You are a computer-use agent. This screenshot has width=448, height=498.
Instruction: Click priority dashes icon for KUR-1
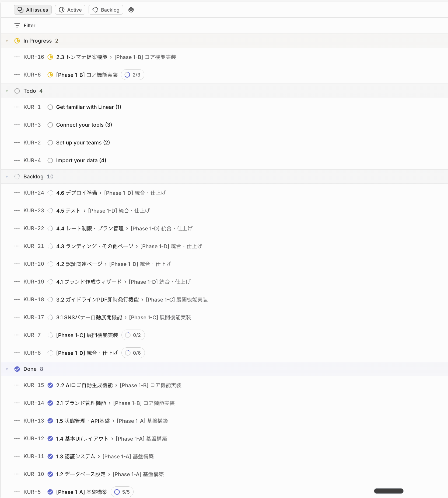tap(17, 107)
